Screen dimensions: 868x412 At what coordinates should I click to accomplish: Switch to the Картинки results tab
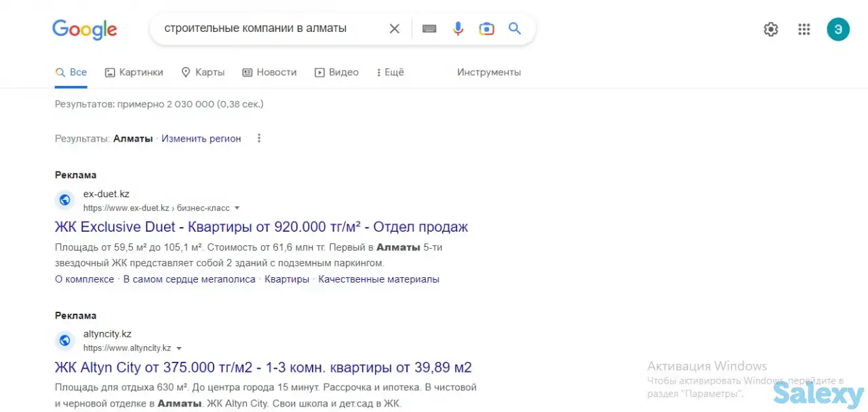(134, 72)
